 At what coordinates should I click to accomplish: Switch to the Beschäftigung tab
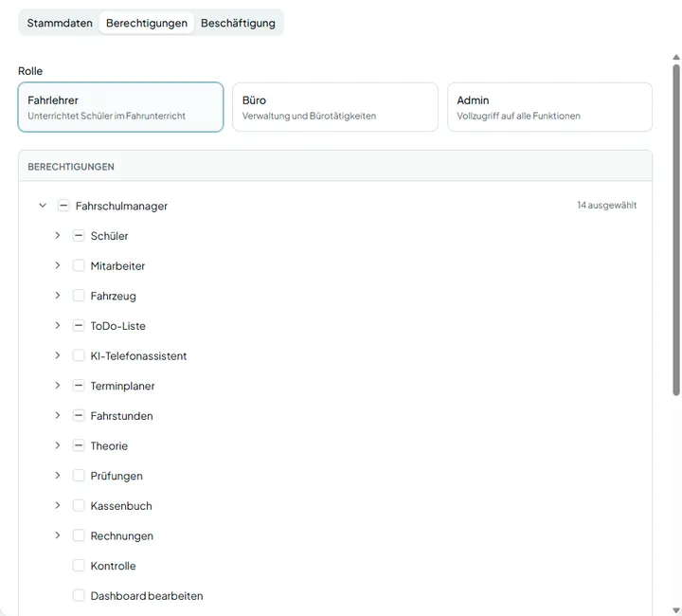pyautogui.click(x=238, y=23)
